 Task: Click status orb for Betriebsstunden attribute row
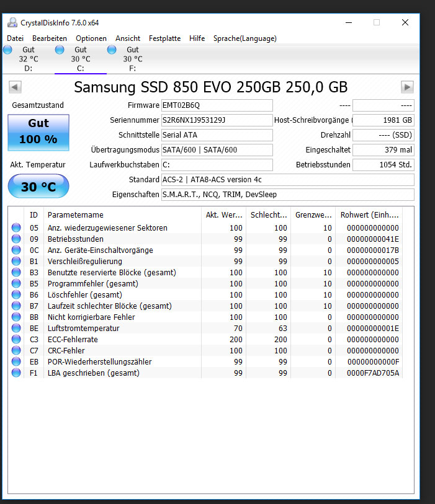pyautogui.click(x=16, y=239)
